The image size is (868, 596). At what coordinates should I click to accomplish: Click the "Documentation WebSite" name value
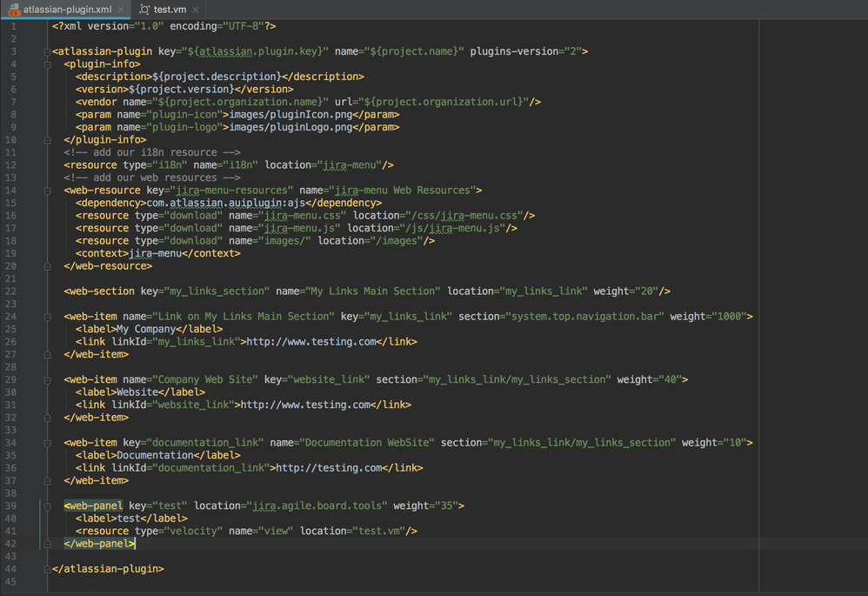[367, 443]
